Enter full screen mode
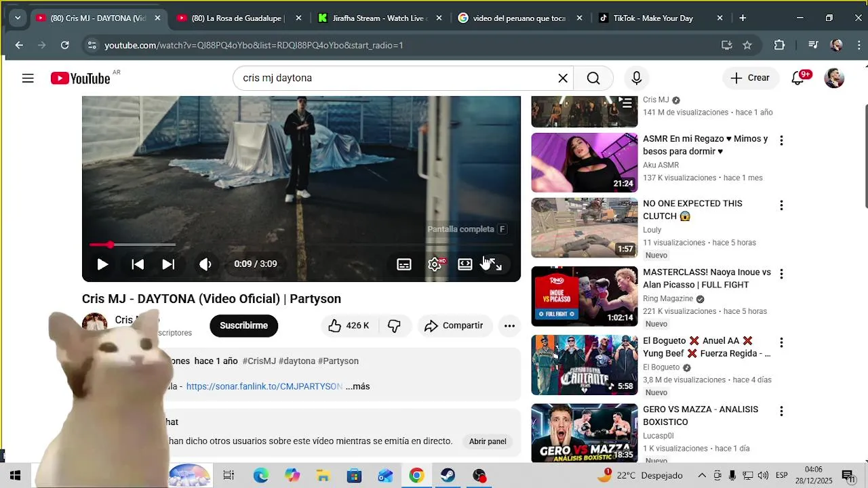 pyautogui.click(x=495, y=264)
